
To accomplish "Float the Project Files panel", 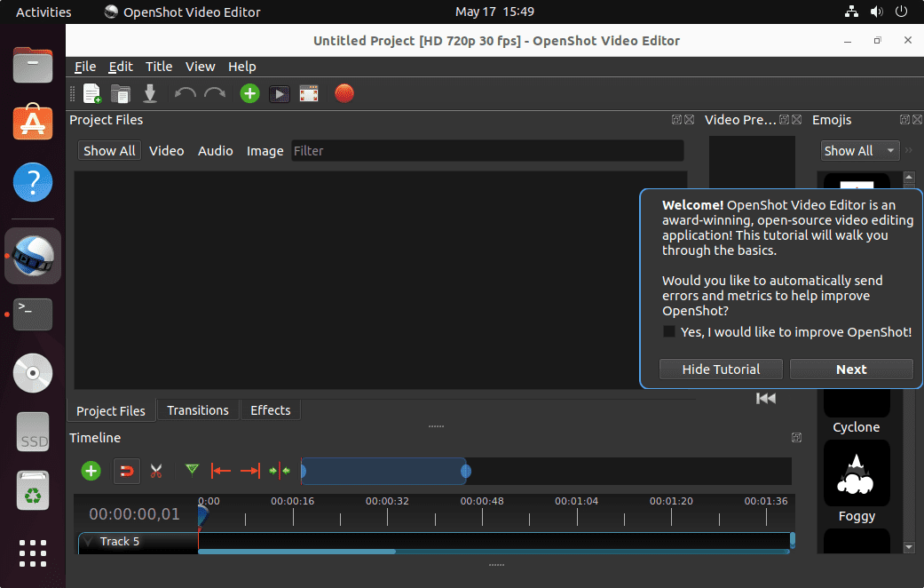I will tap(676, 120).
